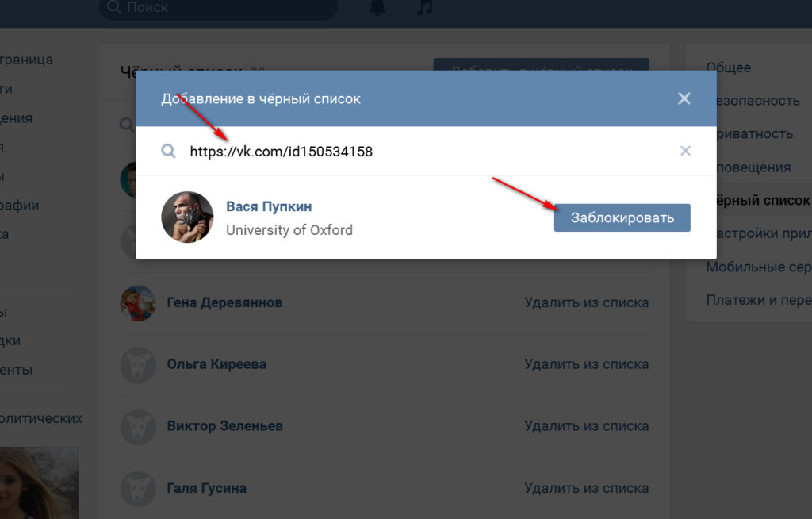Click Гена Деревяннов's avatar picture
This screenshot has height=519, width=812.
138,302
